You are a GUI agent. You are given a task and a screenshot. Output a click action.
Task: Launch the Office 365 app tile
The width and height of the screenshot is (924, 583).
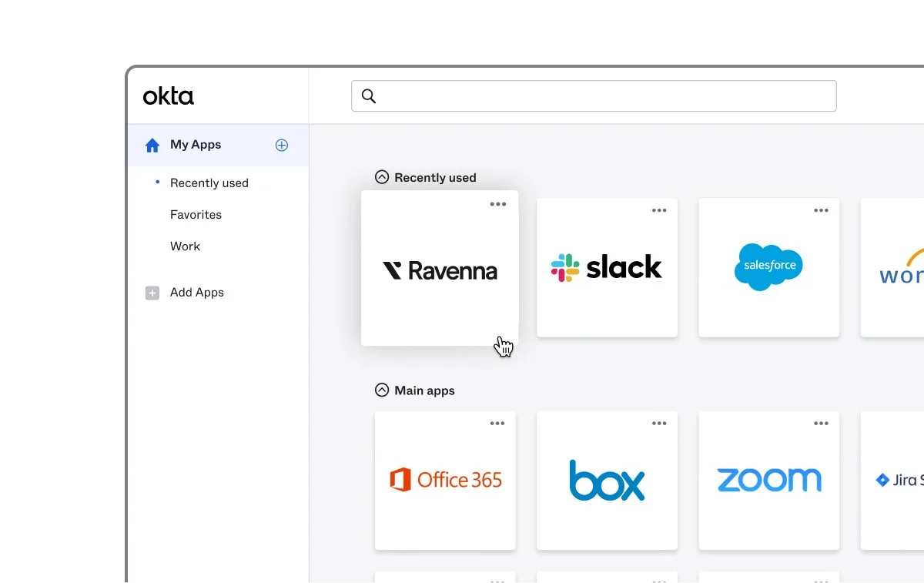(x=445, y=481)
